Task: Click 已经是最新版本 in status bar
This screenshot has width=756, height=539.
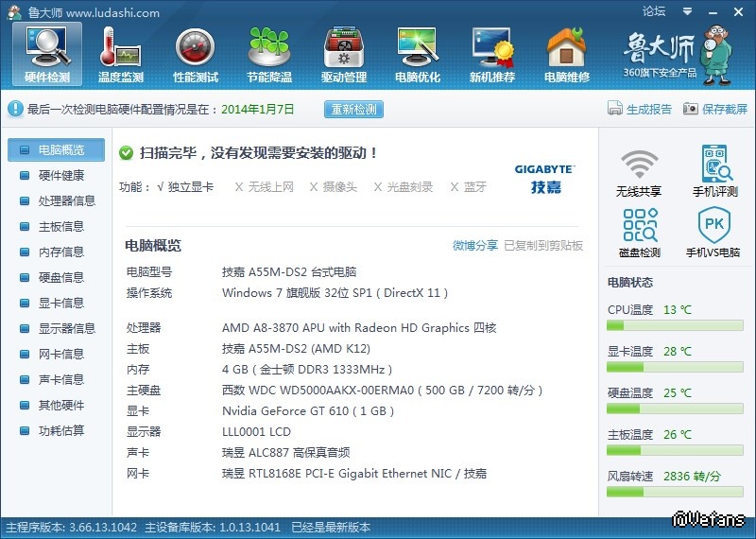Action: [332, 527]
